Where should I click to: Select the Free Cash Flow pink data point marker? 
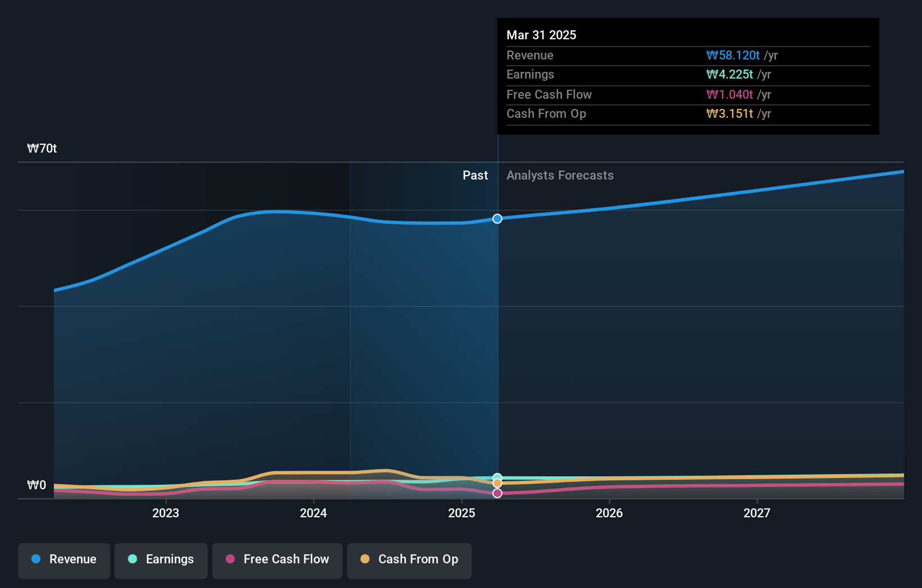(497, 493)
